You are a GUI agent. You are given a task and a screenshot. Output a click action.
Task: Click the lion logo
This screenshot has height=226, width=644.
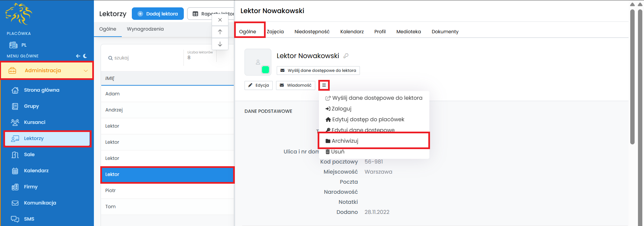tap(19, 14)
